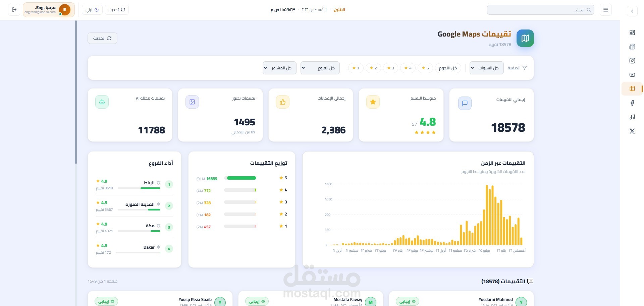Open the Facebook section in sidebar
This screenshot has width=644, height=306.
[x=632, y=103]
